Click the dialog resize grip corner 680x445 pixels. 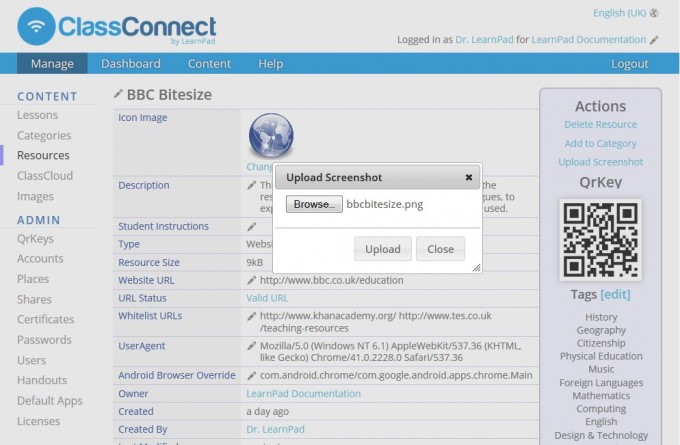pos(477,268)
